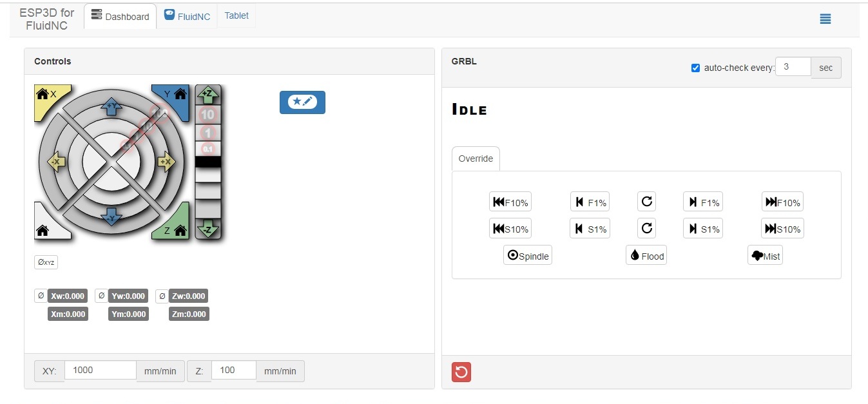Increase feed override with F10% forward
This screenshot has height=404, width=868.
[x=782, y=202]
